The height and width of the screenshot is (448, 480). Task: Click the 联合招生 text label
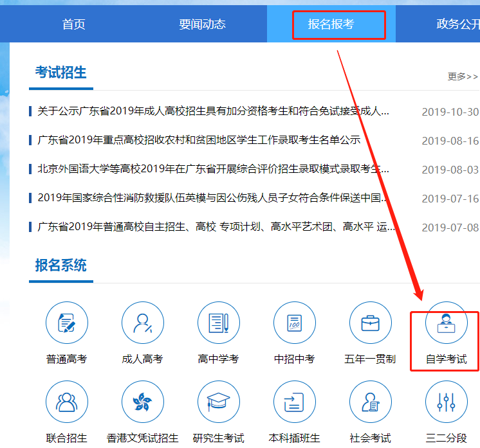[x=67, y=438]
